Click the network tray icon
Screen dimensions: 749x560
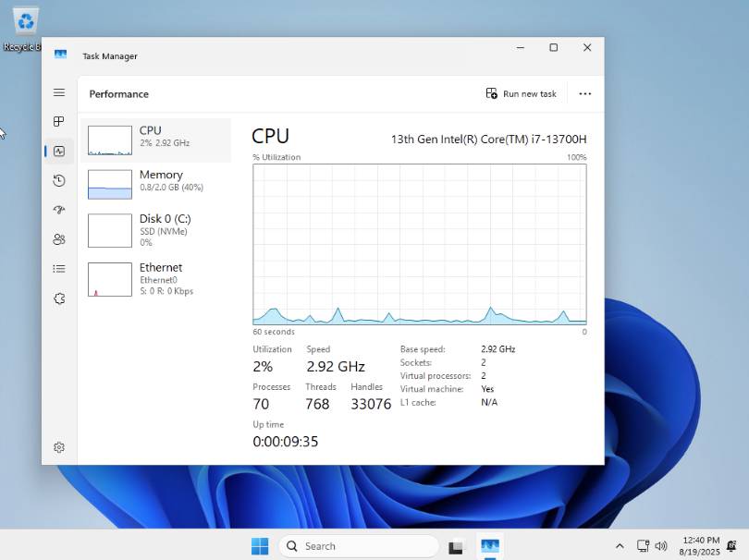tap(643, 546)
